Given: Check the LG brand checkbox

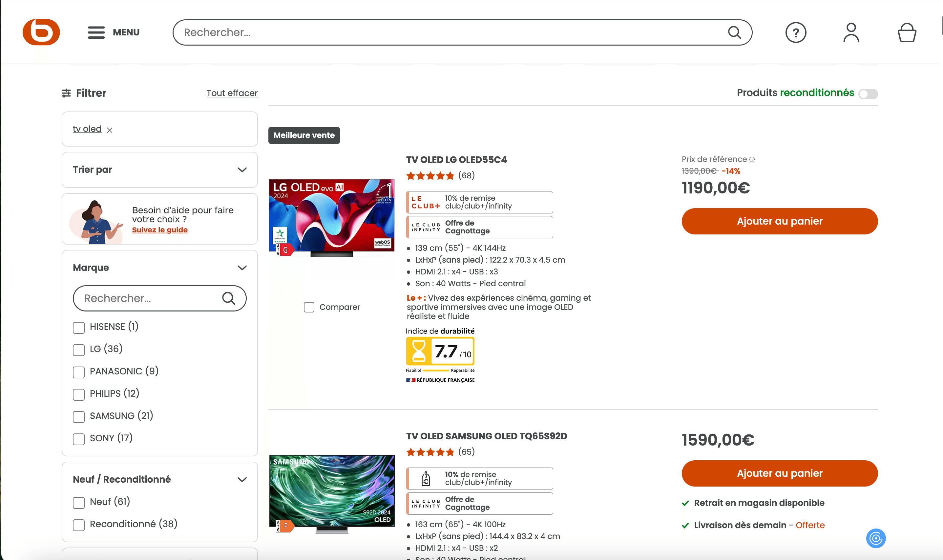Looking at the screenshot, I should coord(78,350).
